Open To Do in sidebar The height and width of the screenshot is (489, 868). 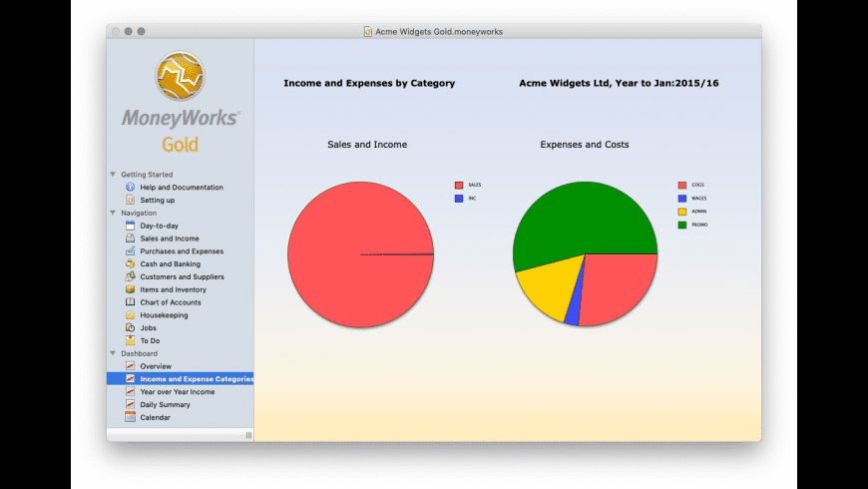pyautogui.click(x=150, y=340)
